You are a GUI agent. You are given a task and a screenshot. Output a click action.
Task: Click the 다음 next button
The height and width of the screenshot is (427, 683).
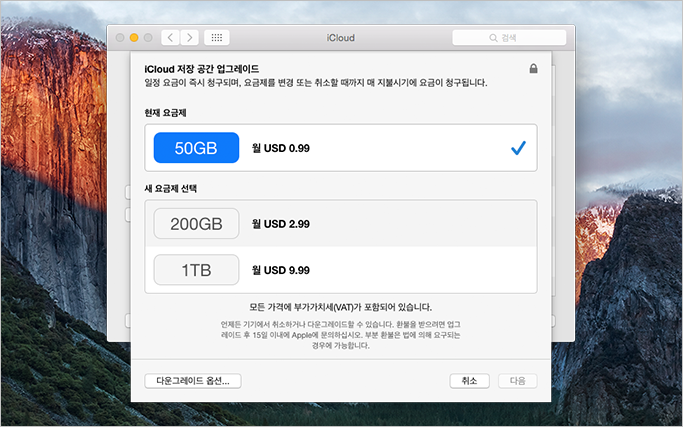pos(517,381)
